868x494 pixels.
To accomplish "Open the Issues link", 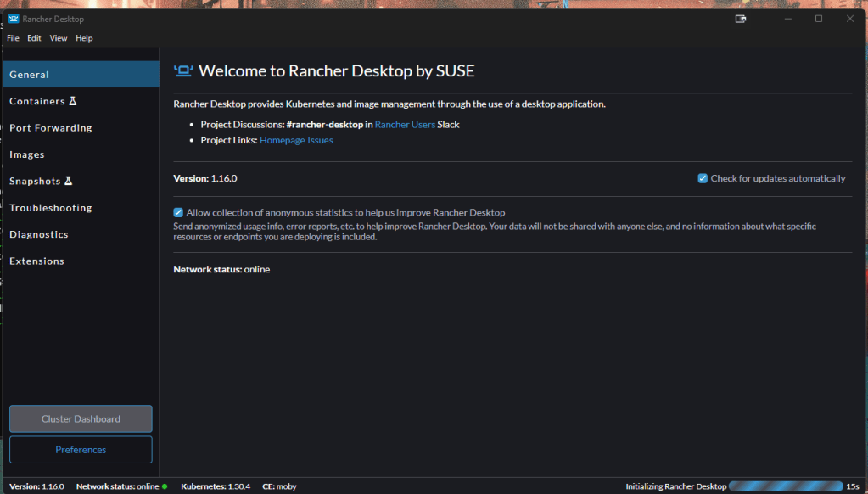I will pyautogui.click(x=321, y=140).
